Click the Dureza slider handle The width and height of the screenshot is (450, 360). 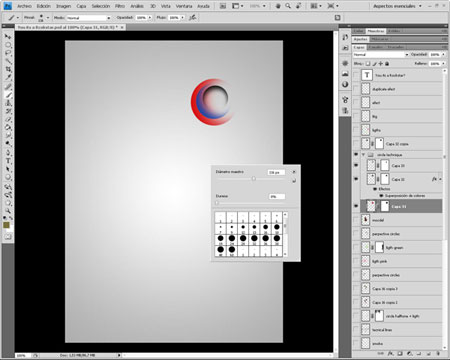coord(217,203)
